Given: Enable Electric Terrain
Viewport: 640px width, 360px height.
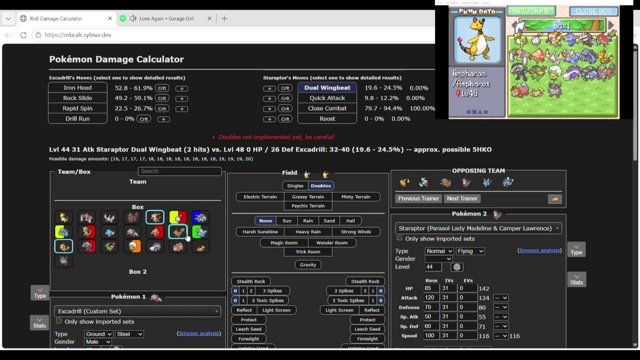Looking at the screenshot, I should coord(260,197).
